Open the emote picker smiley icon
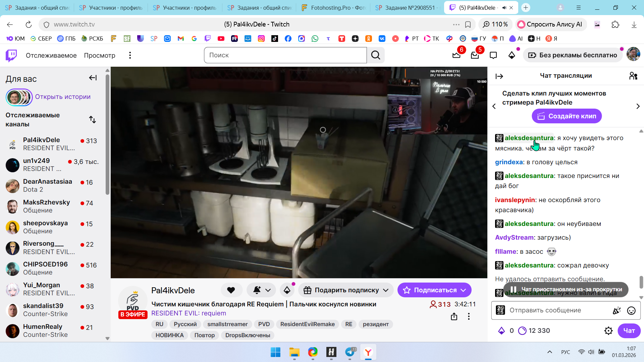This screenshot has height=362, width=644. [x=631, y=311]
